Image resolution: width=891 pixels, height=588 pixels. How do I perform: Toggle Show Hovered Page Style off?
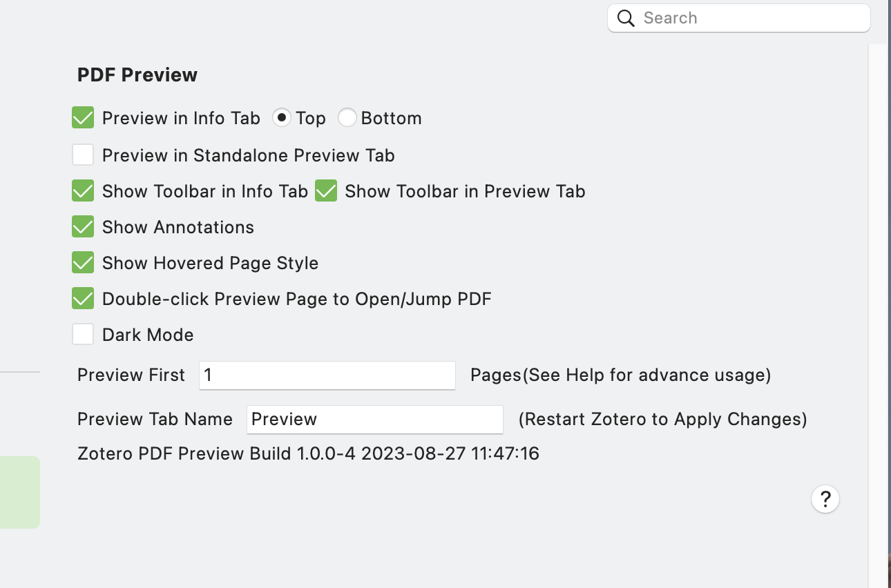tap(82, 262)
